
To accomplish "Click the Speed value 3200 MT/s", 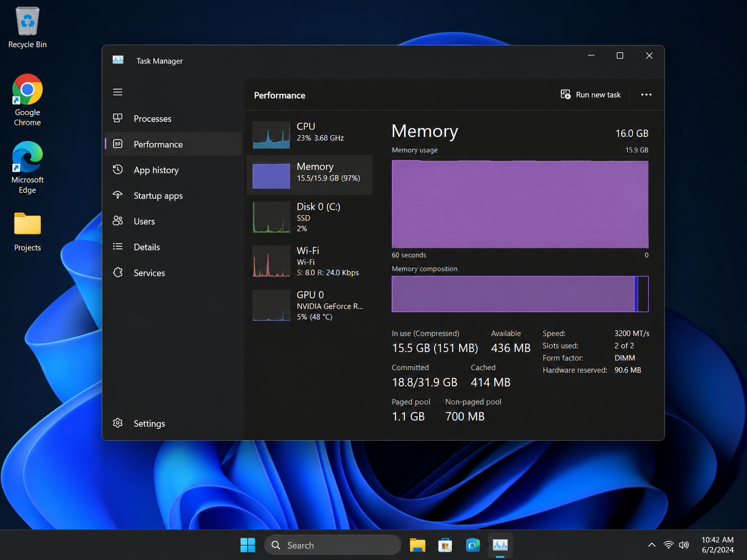I will [632, 334].
